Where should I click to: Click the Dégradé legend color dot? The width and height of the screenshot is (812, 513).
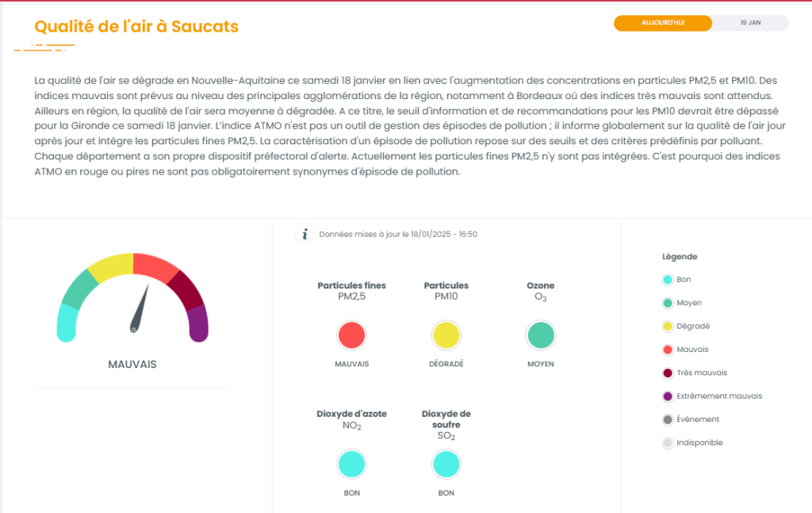pyautogui.click(x=668, y=326)
